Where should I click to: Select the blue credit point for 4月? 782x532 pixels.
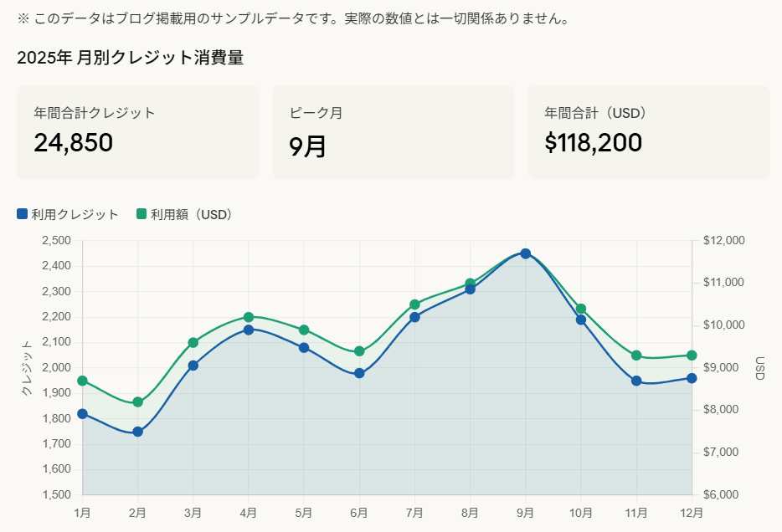pyautogui.click(x=249, y=330)
